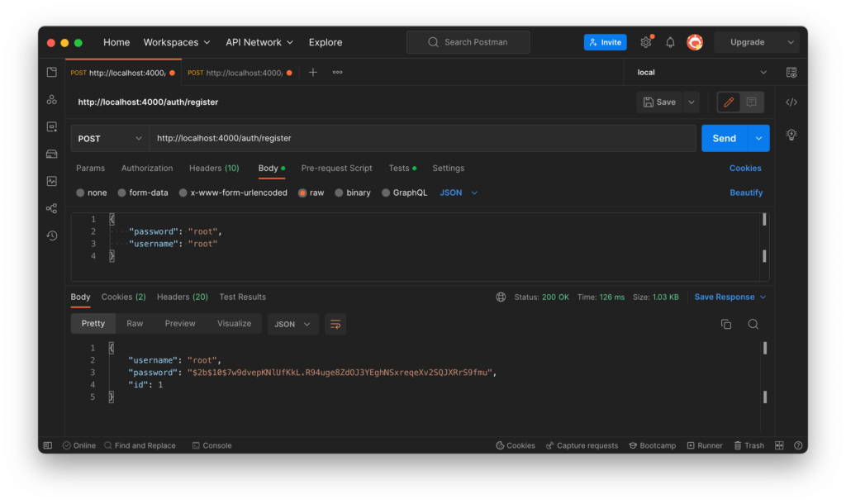Switch to the Test Results tab
Viewport: 846px width, 504px height.
tap(242, 297)
